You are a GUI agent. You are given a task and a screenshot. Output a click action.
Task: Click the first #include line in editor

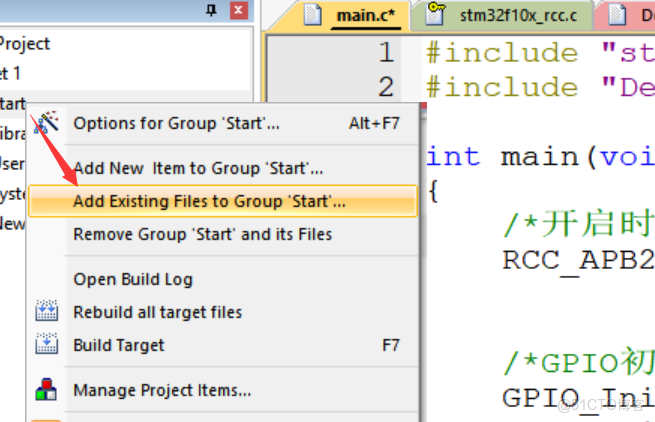coord(540,53)
